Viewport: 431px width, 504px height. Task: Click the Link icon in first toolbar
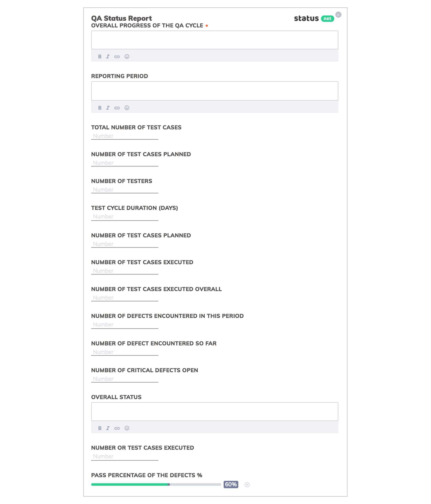coord(117,56)
